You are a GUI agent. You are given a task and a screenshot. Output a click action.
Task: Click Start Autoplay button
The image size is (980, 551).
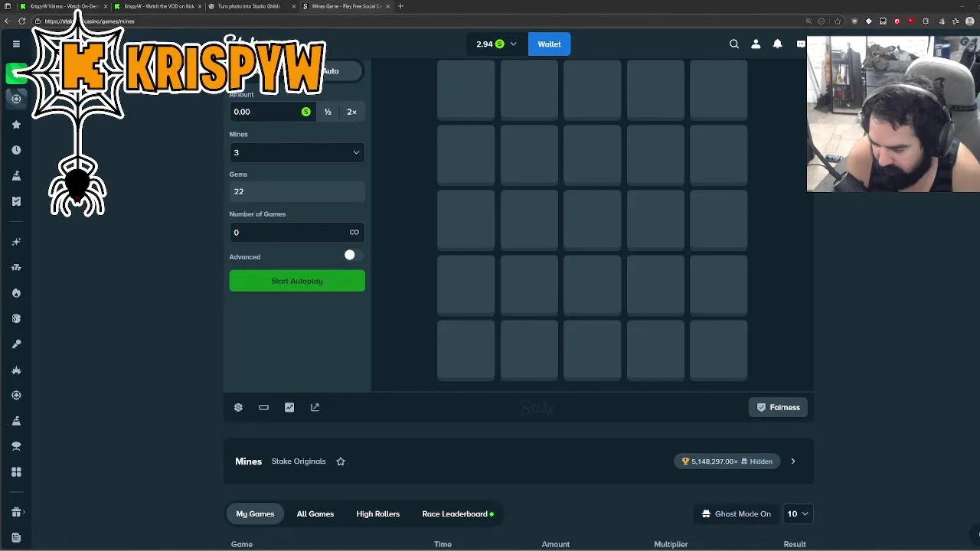point(297,281)
